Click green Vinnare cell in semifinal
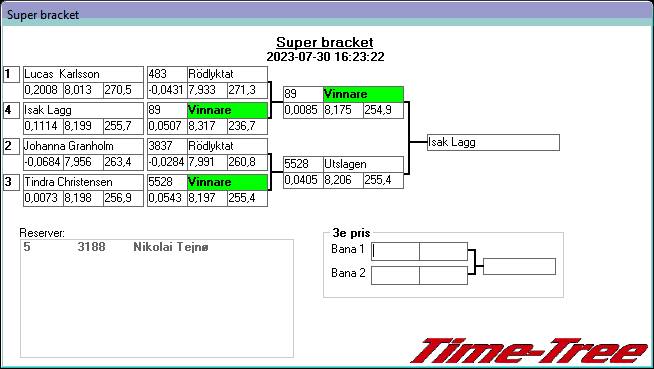The width and height of the screenshot is (654, 369). click(x=363, y=94)
